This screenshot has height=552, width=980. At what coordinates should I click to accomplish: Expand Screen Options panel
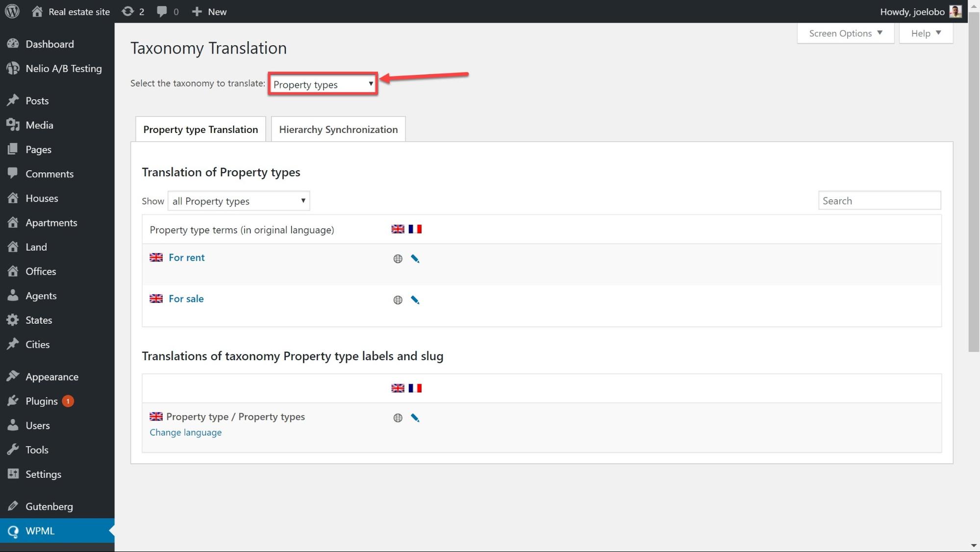click(845, 33)
